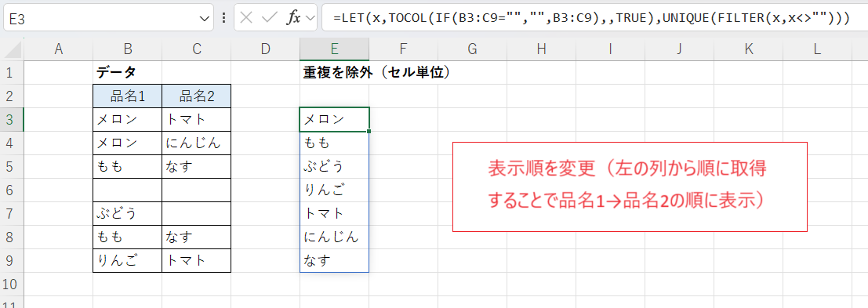The width and height of the screenshot is (868, 308).
Task: Select column B header
Action: click(x=127, y=50)
